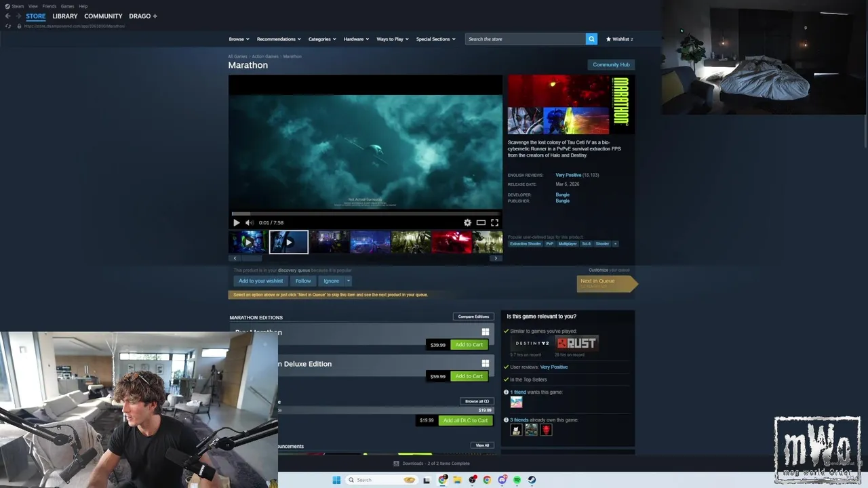
Task: Open the Wishlist button
Action: tap(619, 39)
